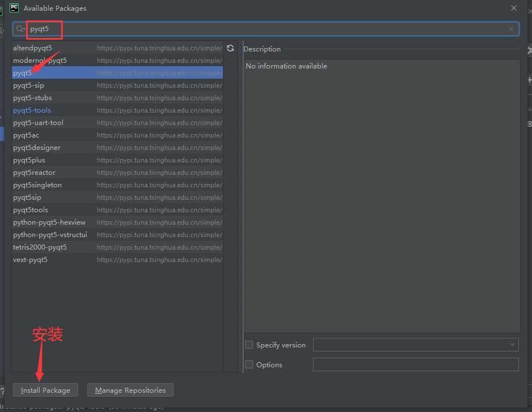
Task: Select the modernal-pyqt5 package row
Action: [x=117, y=61]
